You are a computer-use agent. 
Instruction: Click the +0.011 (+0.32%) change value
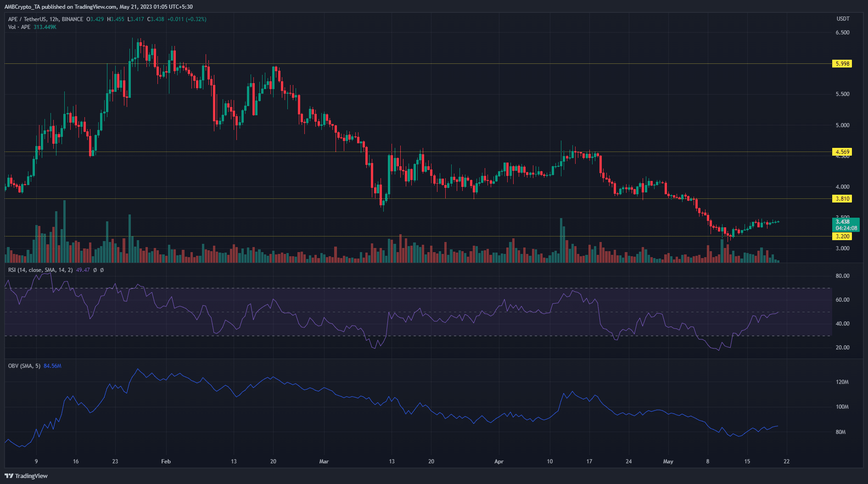187,19
